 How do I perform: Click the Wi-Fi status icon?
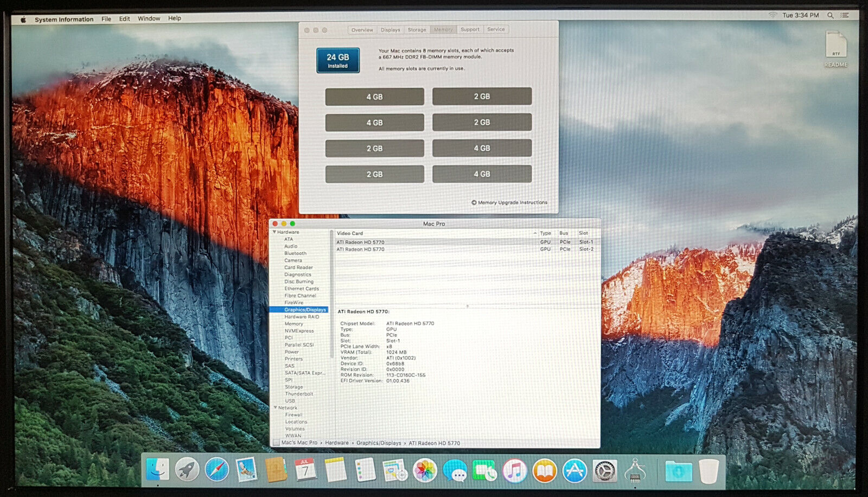[x=773, y=15]
